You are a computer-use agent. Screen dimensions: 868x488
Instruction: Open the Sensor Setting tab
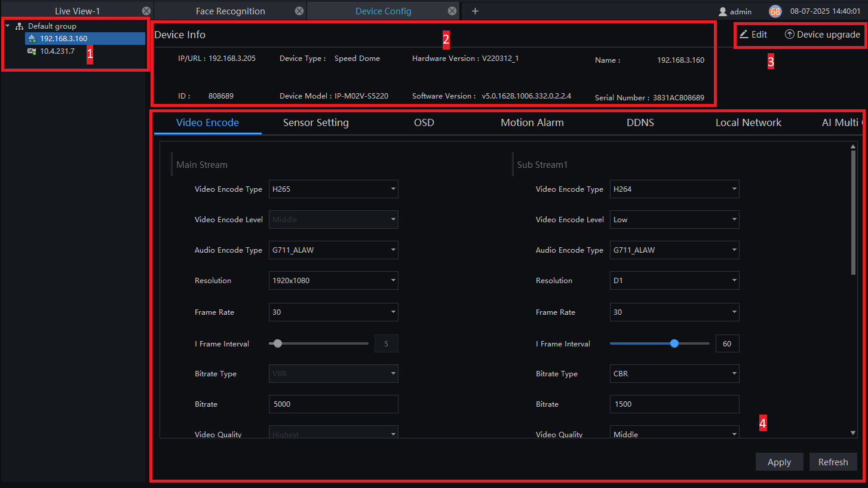click(x=316, y=122)
